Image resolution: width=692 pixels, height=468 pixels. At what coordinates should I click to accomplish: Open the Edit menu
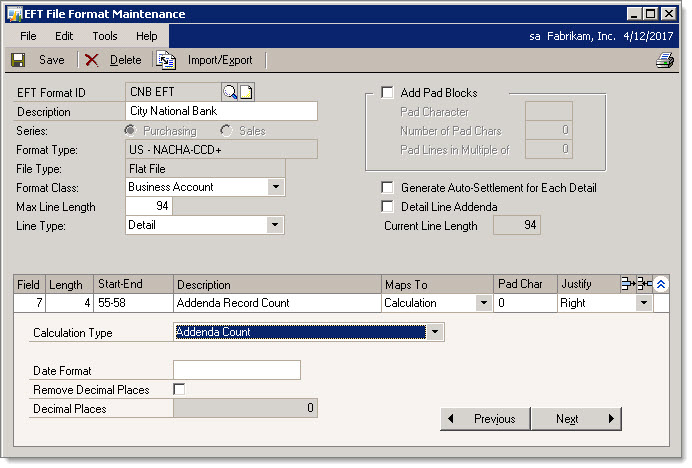click(x=64, y=36)
